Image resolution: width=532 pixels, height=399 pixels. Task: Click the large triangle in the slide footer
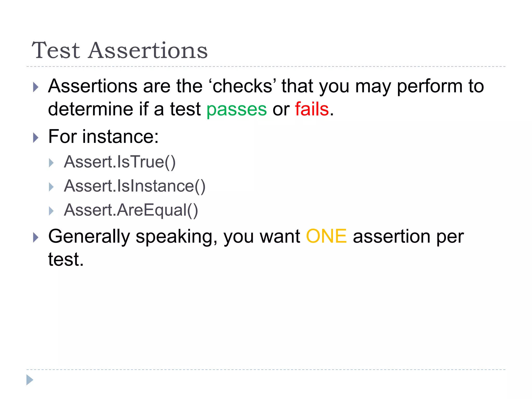pos(30,380)
